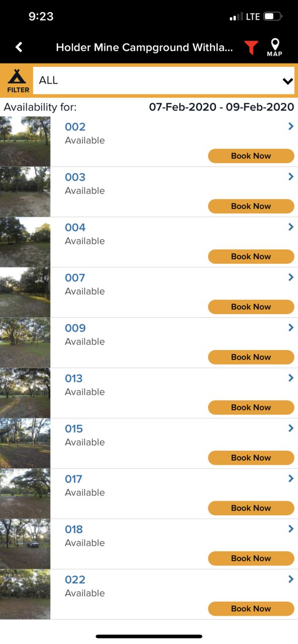Tap the chevron for site 007
The image size is (298, 644).
(290, 277)
